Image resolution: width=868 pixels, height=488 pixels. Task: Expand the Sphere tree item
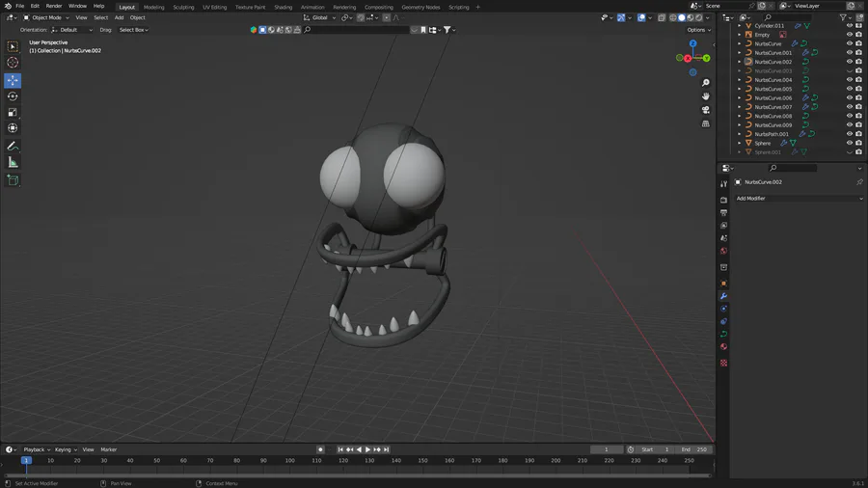coord(739,143)
